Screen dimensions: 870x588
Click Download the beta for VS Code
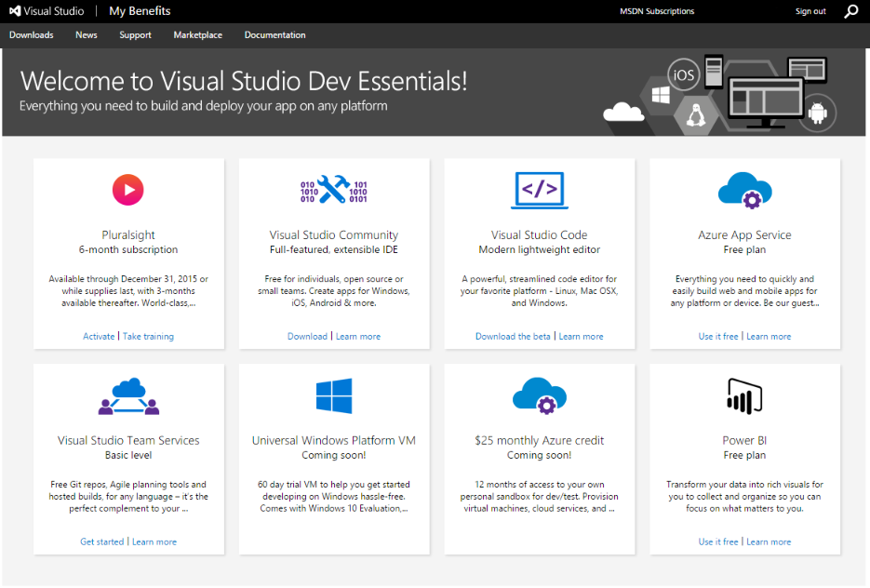[513, 336]
